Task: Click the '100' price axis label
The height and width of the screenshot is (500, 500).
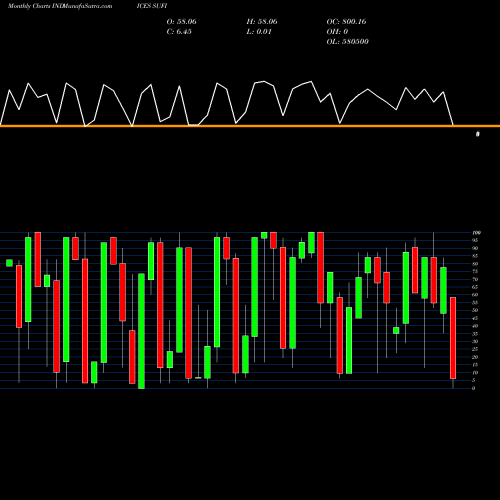Action: coord(476,233)
